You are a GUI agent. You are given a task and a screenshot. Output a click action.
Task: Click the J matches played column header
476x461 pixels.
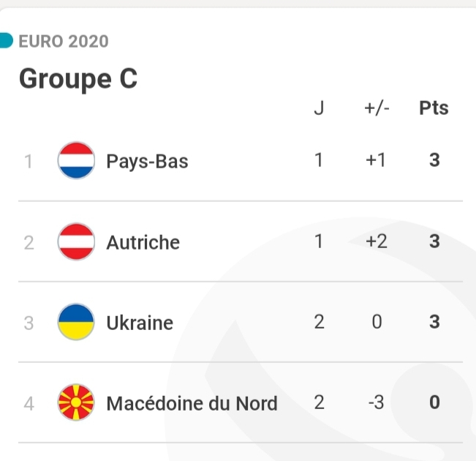coord(319,108)
